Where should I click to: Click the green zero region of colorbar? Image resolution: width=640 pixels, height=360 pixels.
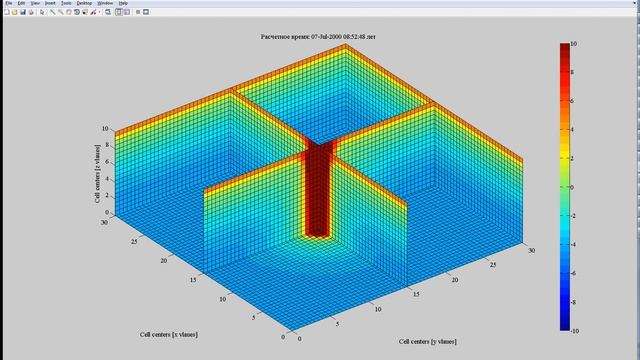[564, 187]
